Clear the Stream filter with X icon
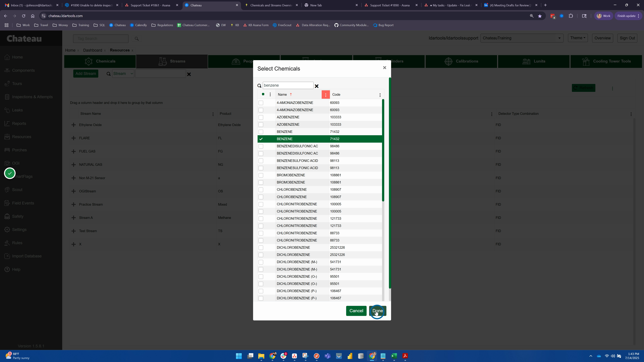The width and height of the screenshot is (644, 362). click(x=189, y=74)
